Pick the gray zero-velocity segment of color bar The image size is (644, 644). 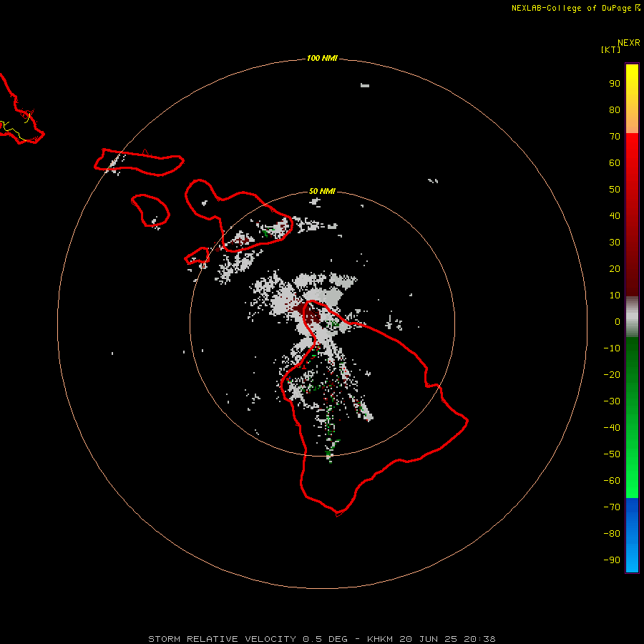tap(632, 317)
